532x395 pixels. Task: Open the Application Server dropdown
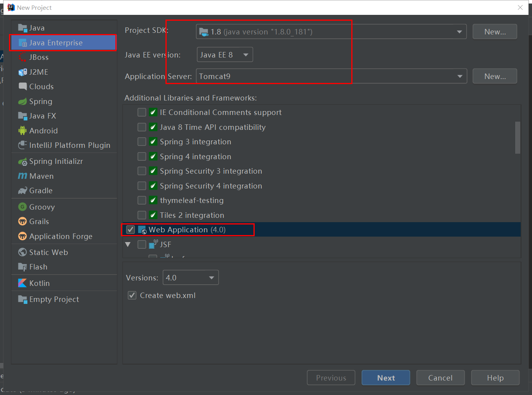[331, 76]
